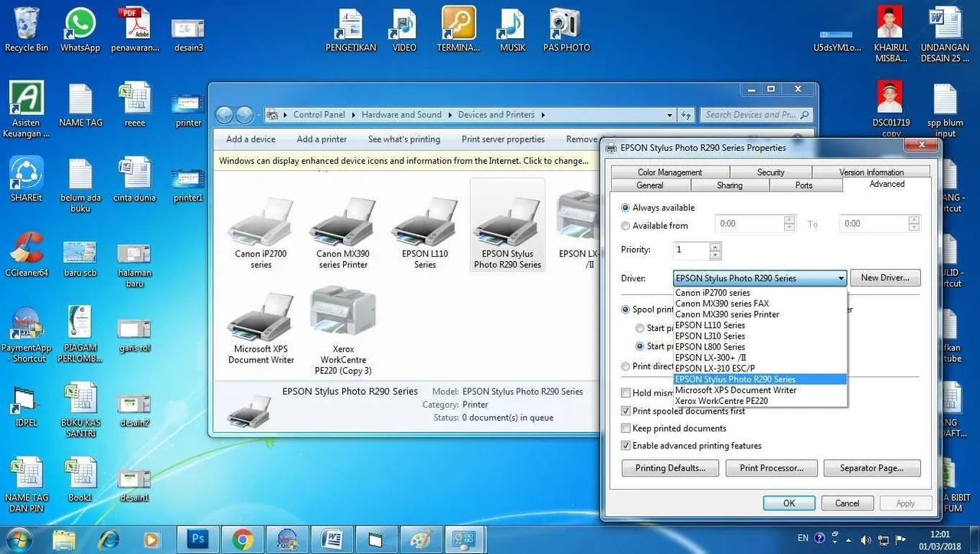Choose Canon iP2700 series from driver list
980x554 pixels.
click(x=760, y=293)
